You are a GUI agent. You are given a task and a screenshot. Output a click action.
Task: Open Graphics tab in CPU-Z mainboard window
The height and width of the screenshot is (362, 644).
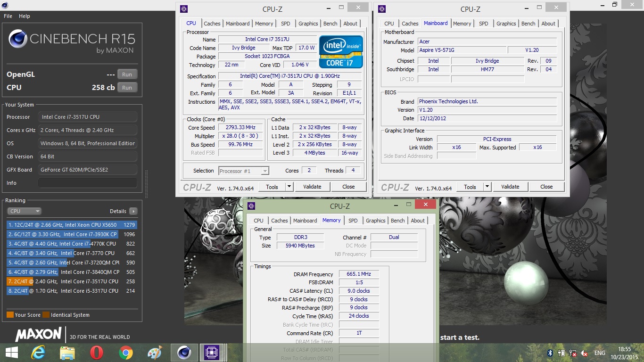point(506,24)
